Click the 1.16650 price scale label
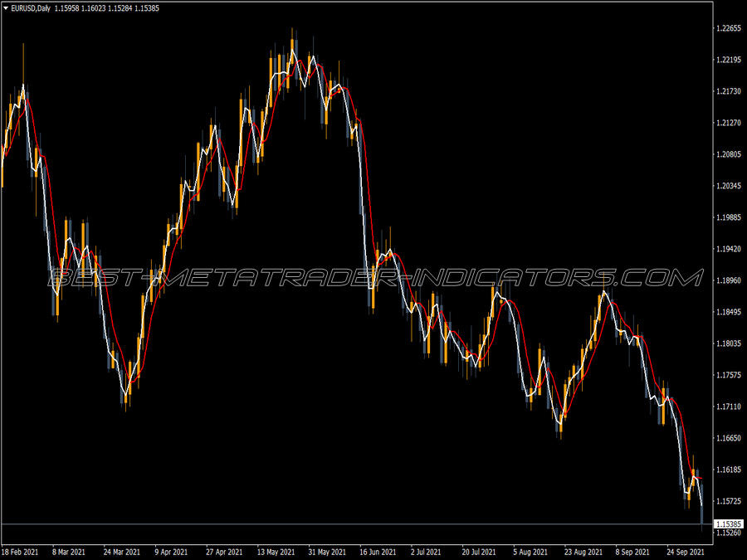The width and height of the screenshot is (747, 560). (729, 438)
